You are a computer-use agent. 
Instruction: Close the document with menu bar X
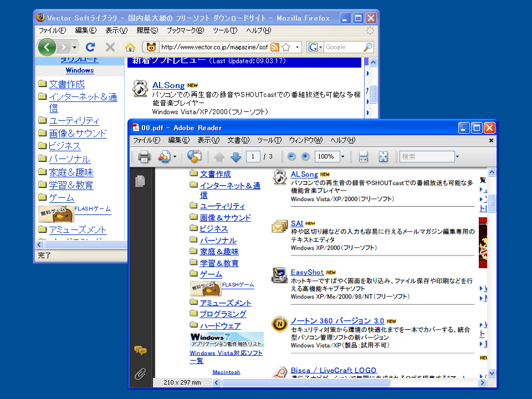point(491,140)
